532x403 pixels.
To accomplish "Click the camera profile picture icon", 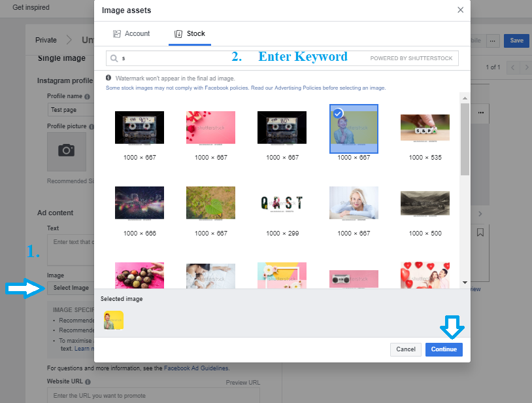I will point(66,151).
